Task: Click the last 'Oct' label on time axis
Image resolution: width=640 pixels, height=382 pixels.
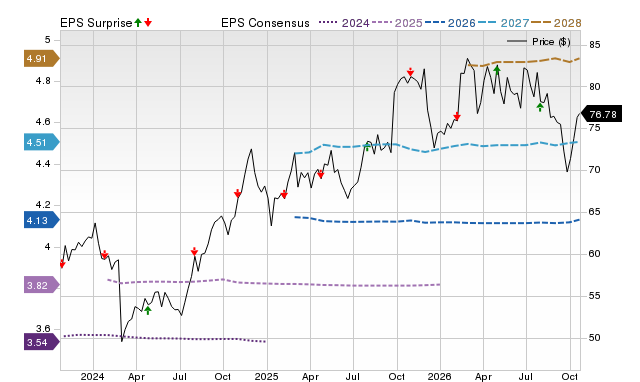Action: 570,376
